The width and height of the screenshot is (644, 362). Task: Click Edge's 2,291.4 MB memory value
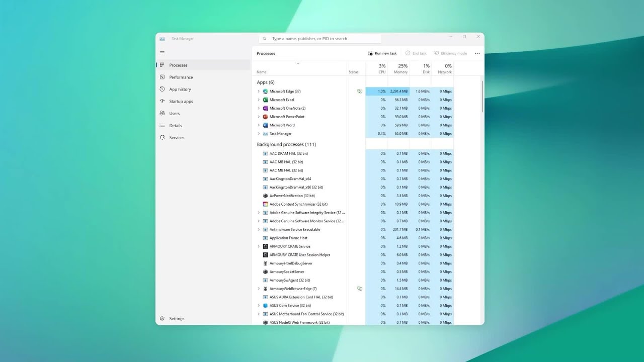click(x=398, y=92)
